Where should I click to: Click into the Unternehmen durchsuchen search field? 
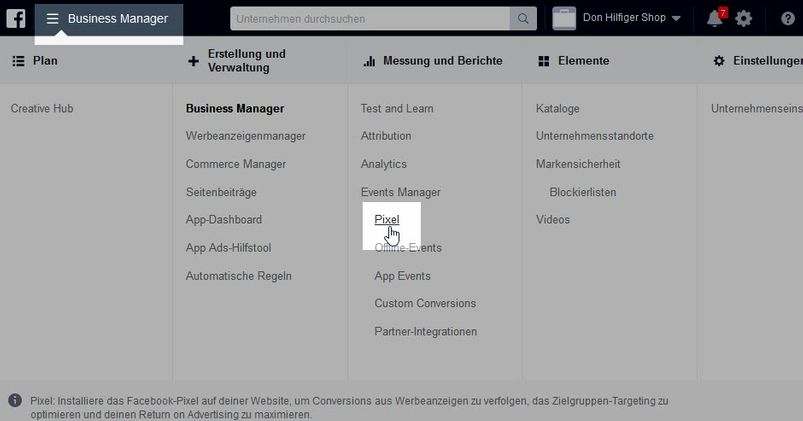point(370,18)
